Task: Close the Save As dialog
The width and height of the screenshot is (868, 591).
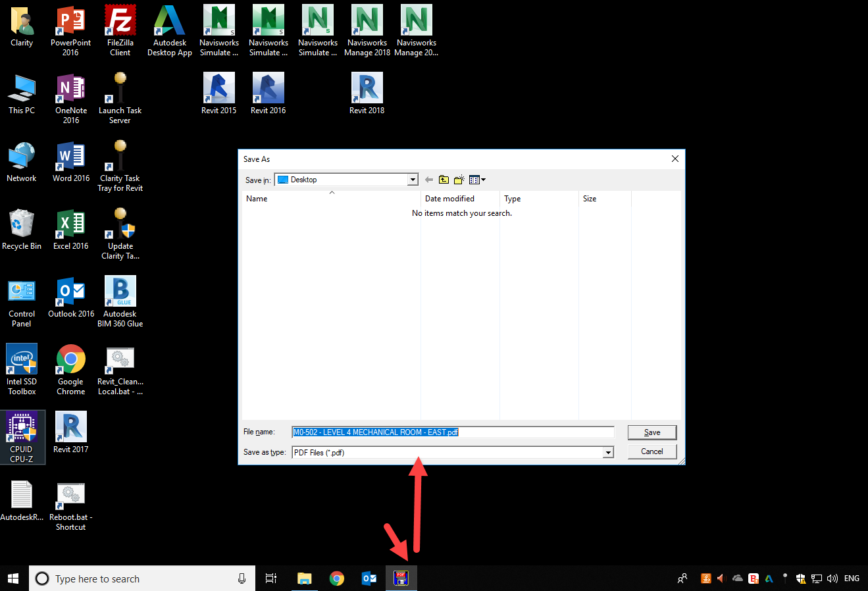Action: pyautogui.click(x=675, y=159)
